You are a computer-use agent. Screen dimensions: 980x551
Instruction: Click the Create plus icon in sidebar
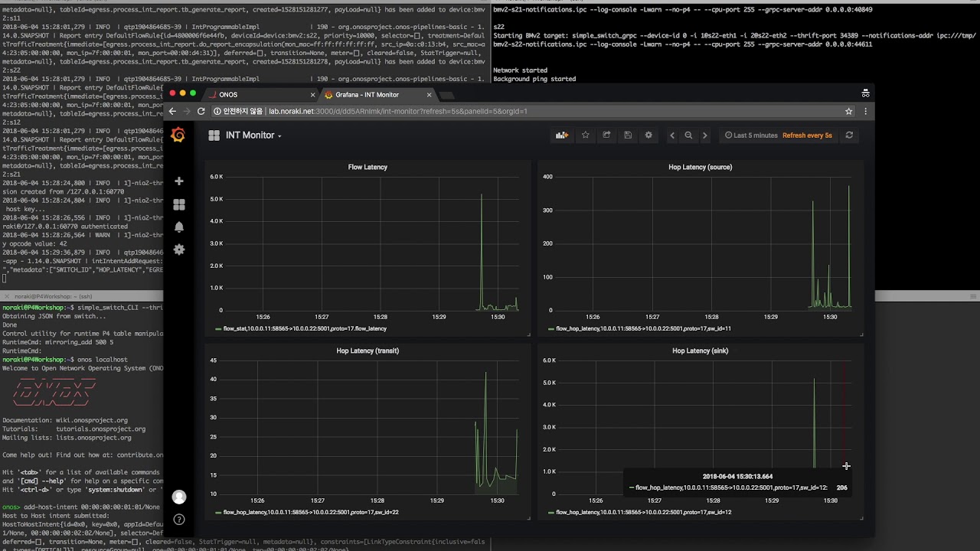point(179,181)
